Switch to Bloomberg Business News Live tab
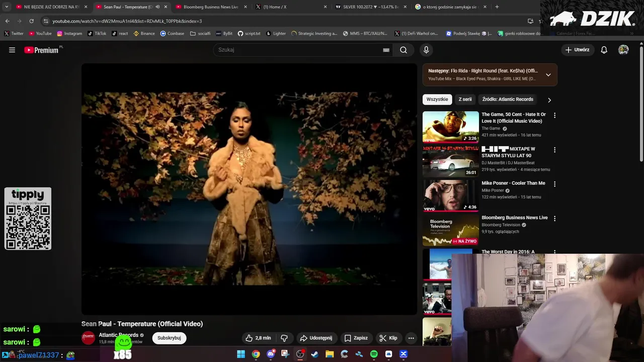 [x=211, y=7]
